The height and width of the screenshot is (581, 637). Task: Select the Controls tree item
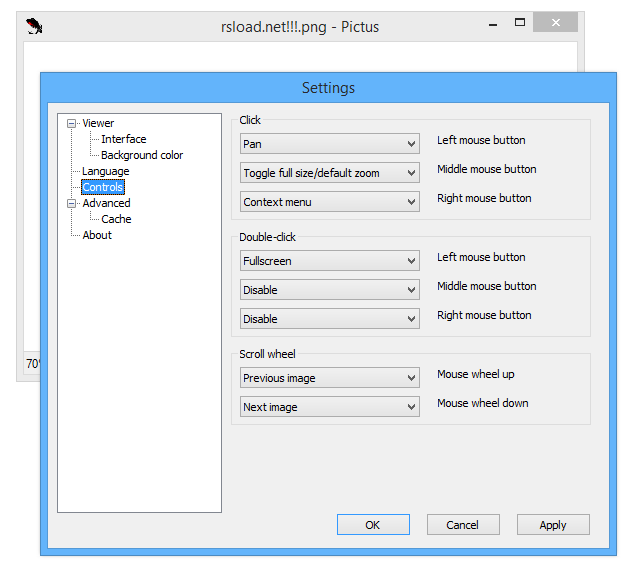[103, 187]
